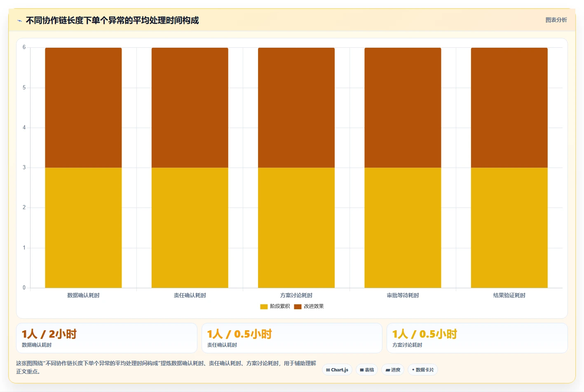
Task: Click the 审批等待耗时 x-axis label
Action: [403, 295]
